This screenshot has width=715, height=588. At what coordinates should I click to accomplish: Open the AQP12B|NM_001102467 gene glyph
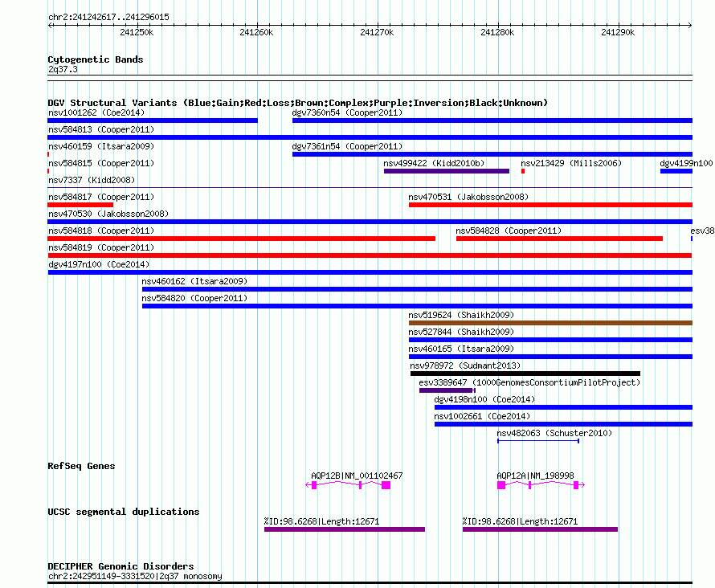(348, 485)
